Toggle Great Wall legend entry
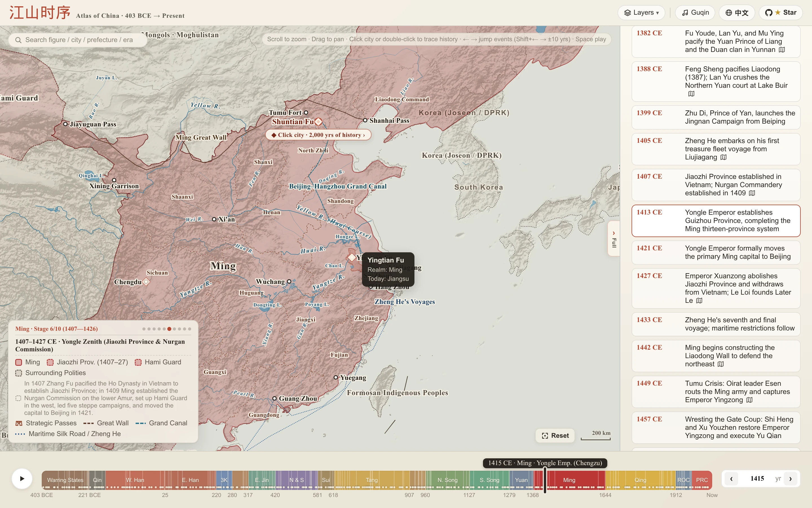Viewport: 812px width, 508px height. (x=106, y=423)
